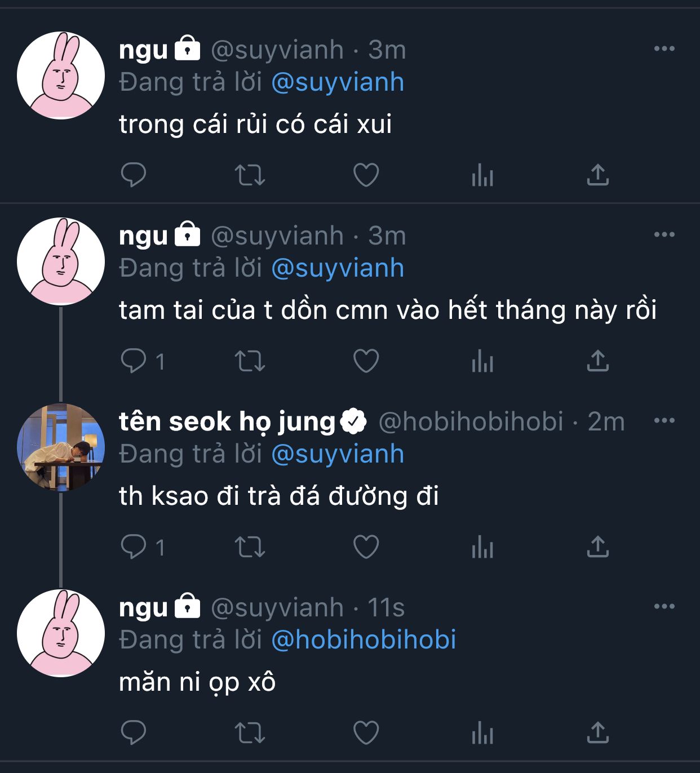Like the "tam tai của t" tweet
The height and width of the screenshot is (773, 700).
[366, 361]
